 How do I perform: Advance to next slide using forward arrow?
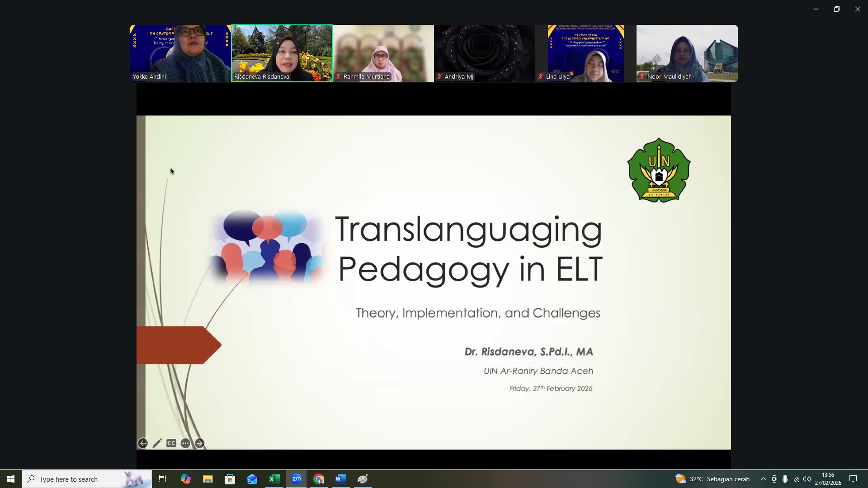point(199,443)
